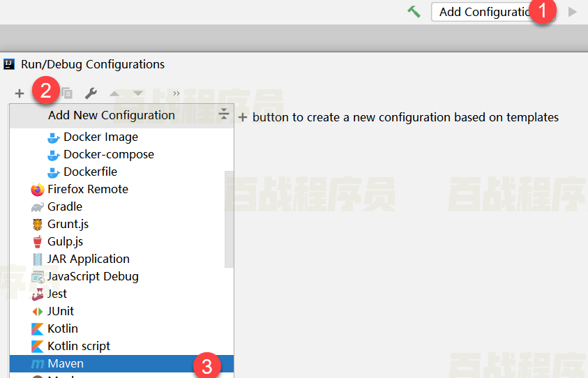Click the plus add configuration icon
588x378 pixels.
pyautogui.click(x=20, y=93)
